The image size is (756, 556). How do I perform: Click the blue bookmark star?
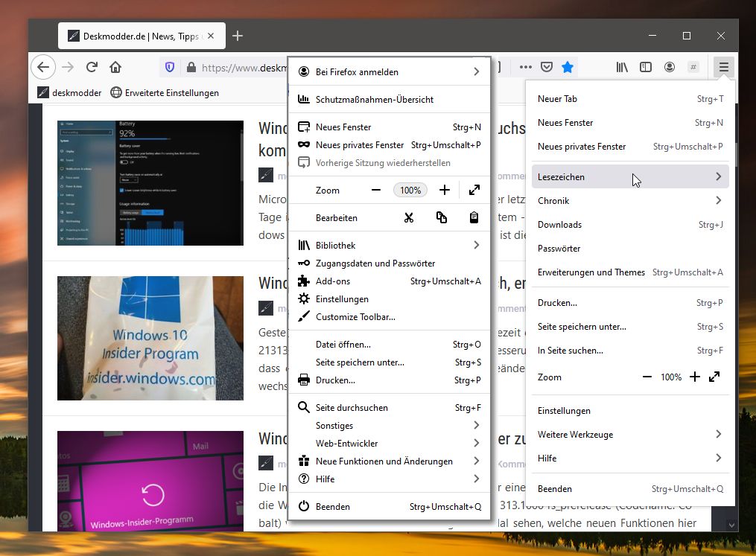tap(568, 67)
